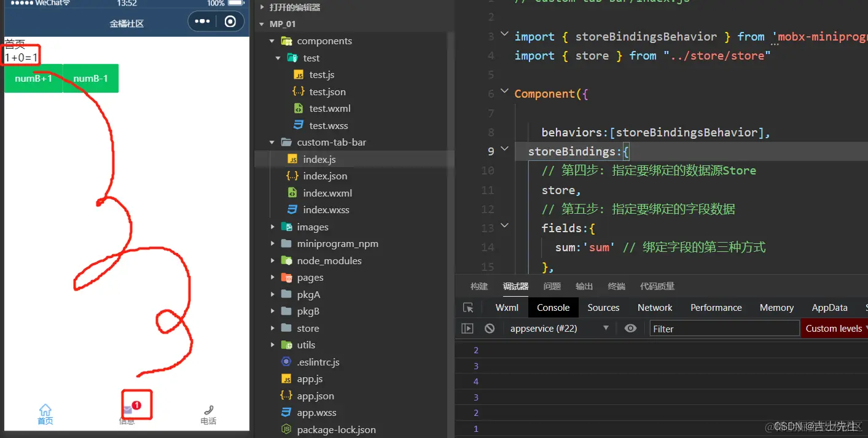Open the 问题 problems panel tab

pyautogui.click(x=552, y=286)
